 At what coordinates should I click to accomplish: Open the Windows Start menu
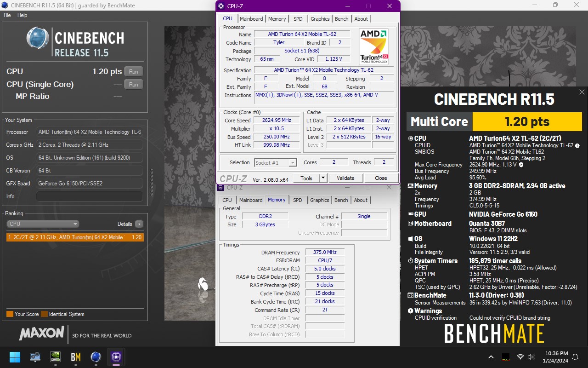point(15,356)
